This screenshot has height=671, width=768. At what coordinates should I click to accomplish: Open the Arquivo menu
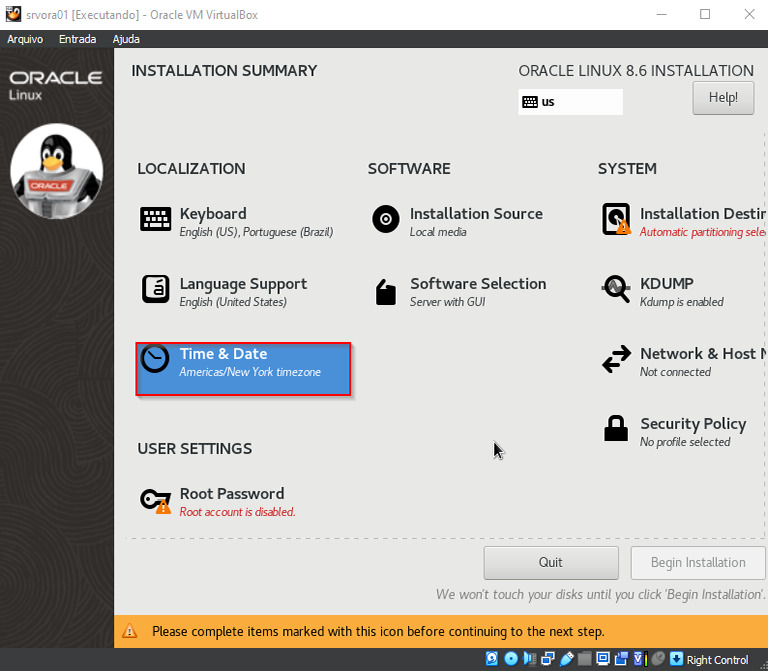[25, 39]
